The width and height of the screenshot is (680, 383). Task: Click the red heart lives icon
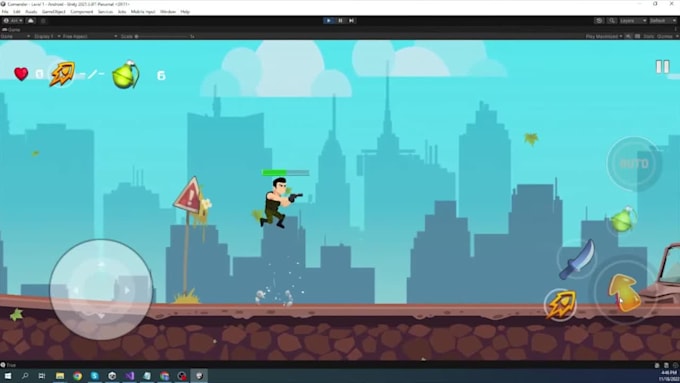(x=21, y=74)
